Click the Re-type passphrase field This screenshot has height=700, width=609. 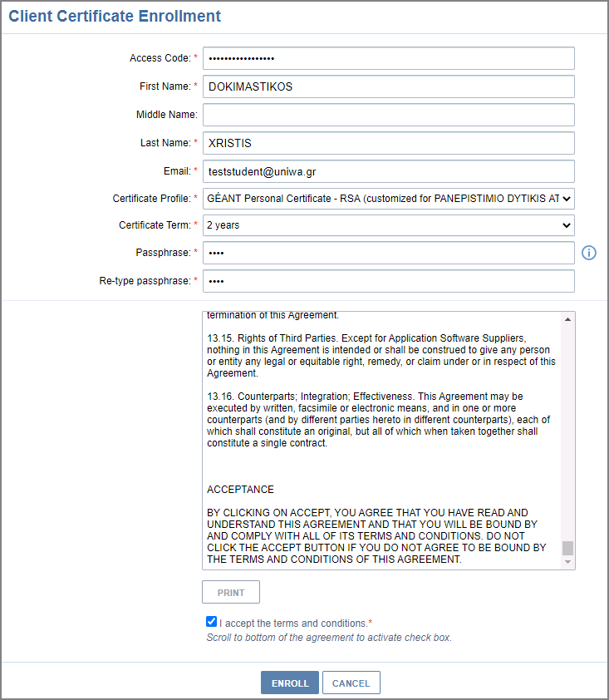point(389,281)
